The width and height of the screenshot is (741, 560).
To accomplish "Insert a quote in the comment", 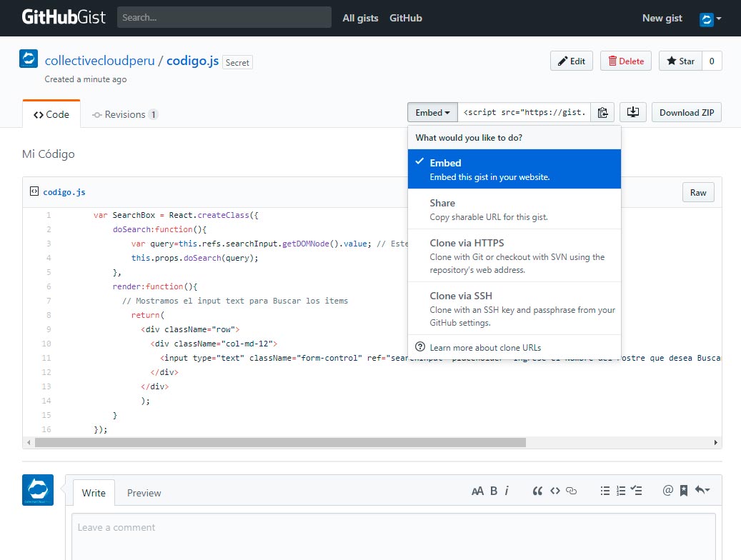I will [x=537, y=491].
